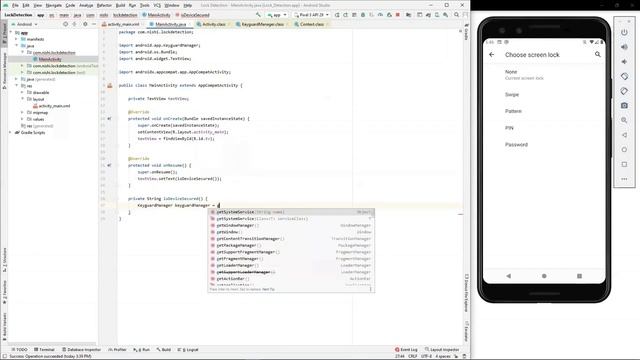
Task: Open the Logcat tool window
Action: (x=189, y=349)
